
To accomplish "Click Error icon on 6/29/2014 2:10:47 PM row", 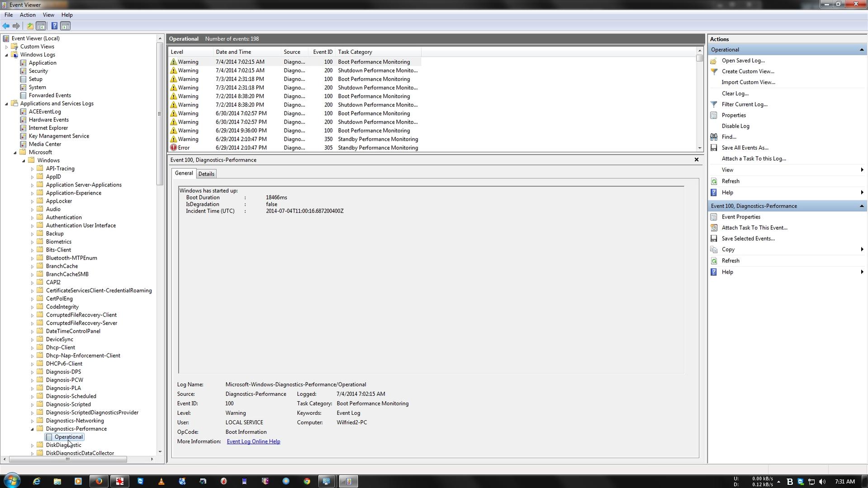I will [x=173, y=148].
